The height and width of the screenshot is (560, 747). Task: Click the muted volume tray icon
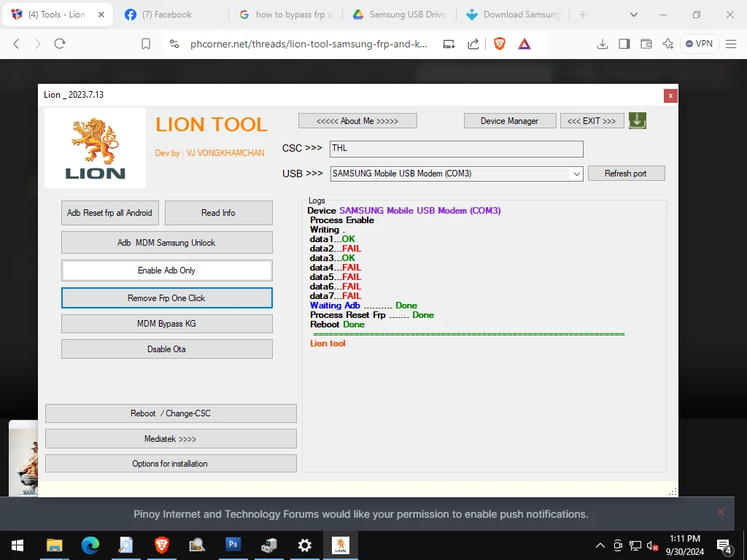[x=651, y=545]
